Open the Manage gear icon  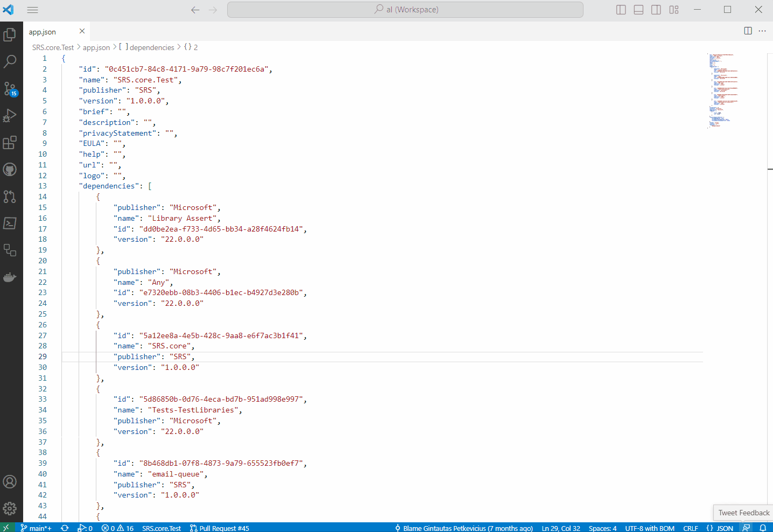click(10, 508)
